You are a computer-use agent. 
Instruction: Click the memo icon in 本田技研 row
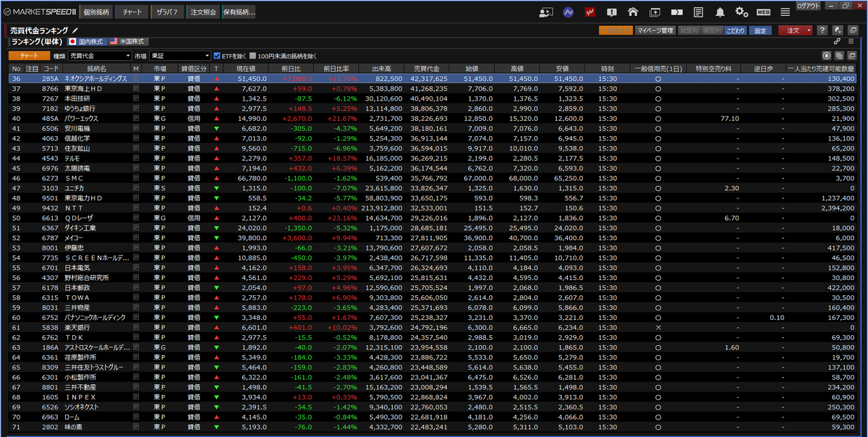pos(136,98)
